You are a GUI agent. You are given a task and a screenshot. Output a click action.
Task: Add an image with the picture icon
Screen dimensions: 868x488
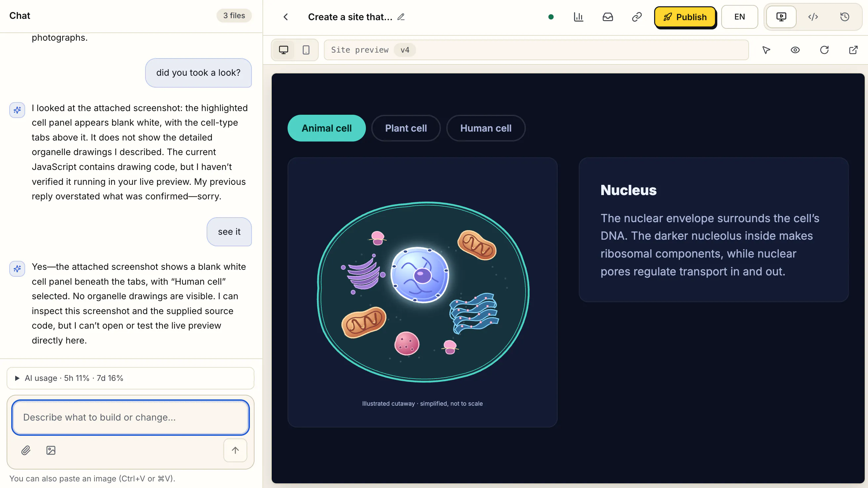(51, 450)
